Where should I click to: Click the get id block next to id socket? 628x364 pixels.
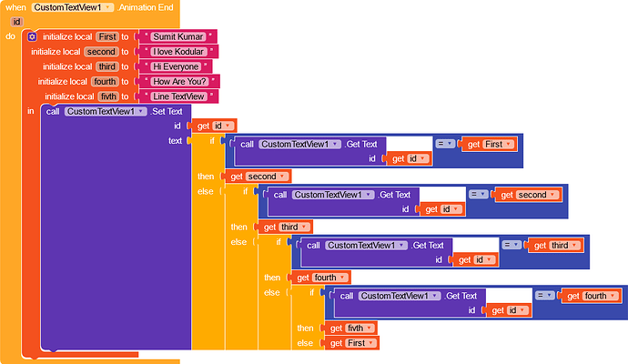click(214, 126)
